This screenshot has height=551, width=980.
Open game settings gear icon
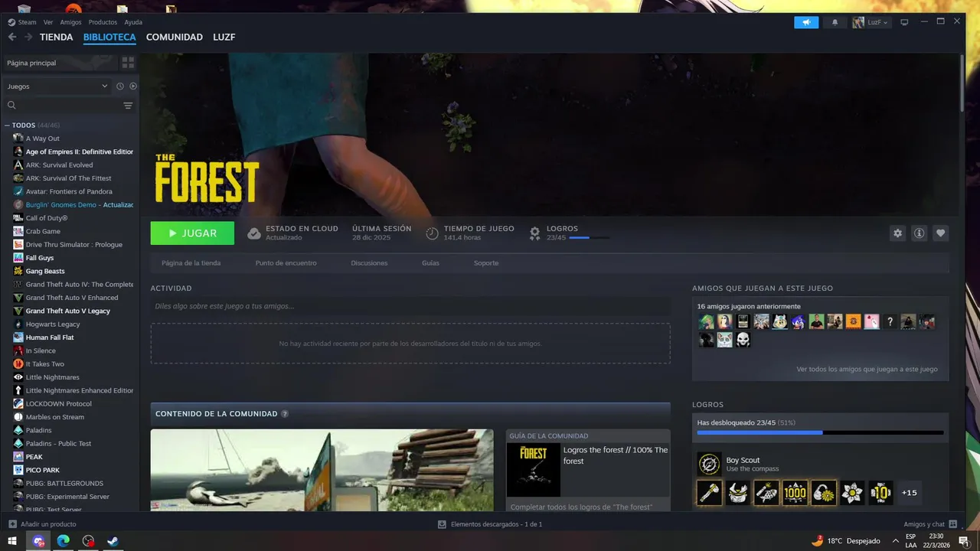click(898, 233)
